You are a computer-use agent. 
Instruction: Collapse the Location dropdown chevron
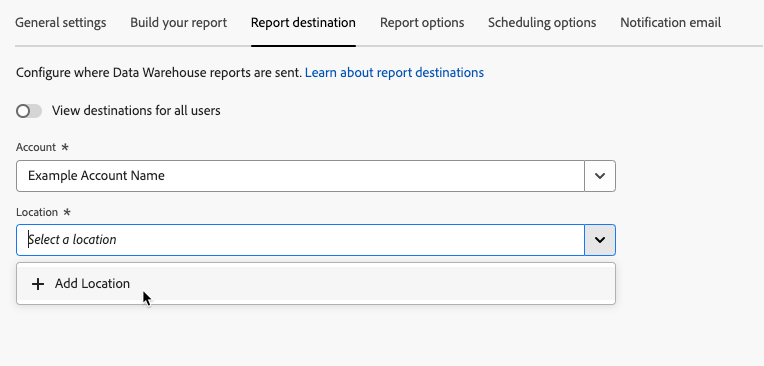pos(600,240)
